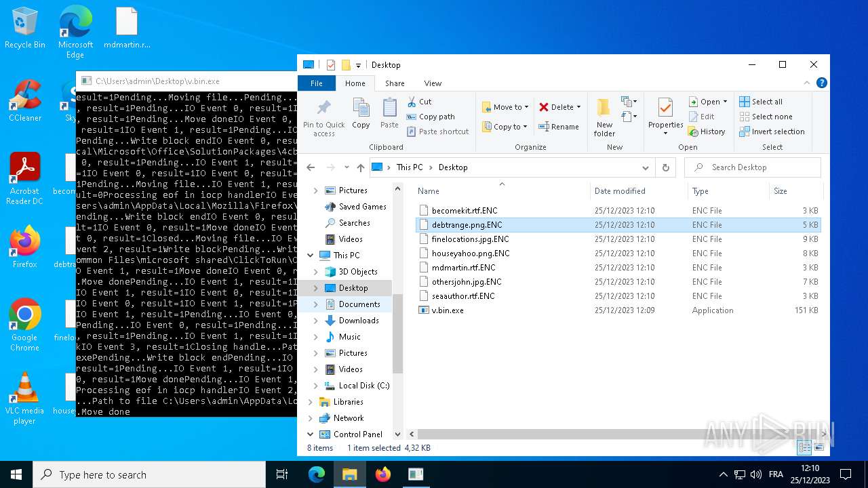Switch to large icons view

(x=818, y=447)
